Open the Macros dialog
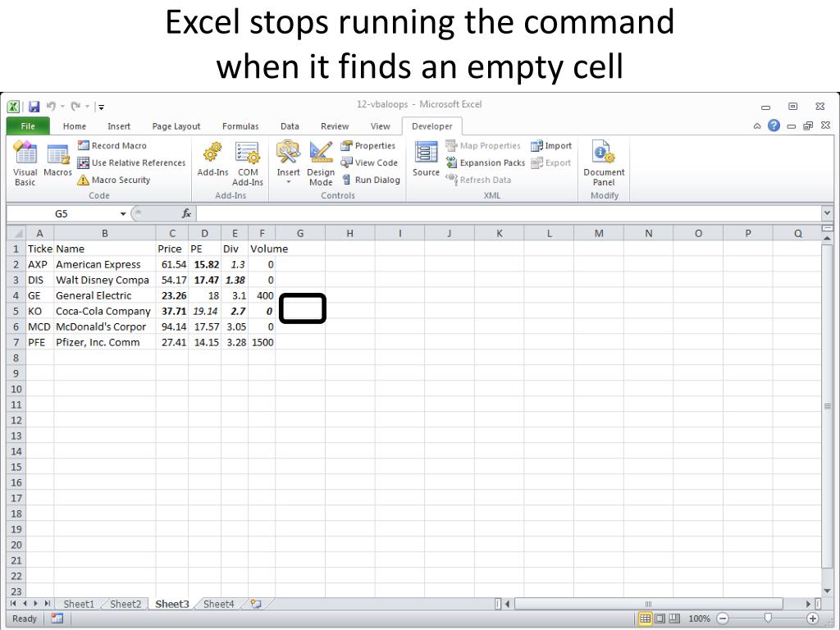Viewport: 840px width, 630px height. pyautogui.click(x=57, y=160)
